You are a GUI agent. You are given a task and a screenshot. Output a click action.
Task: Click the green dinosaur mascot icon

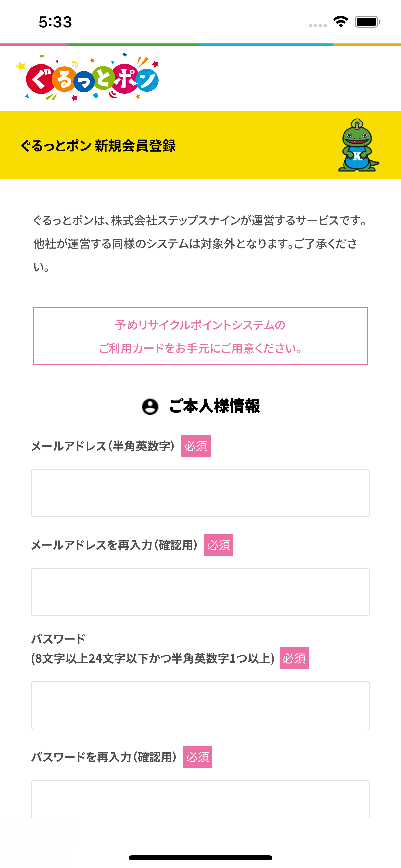point(358,145)
